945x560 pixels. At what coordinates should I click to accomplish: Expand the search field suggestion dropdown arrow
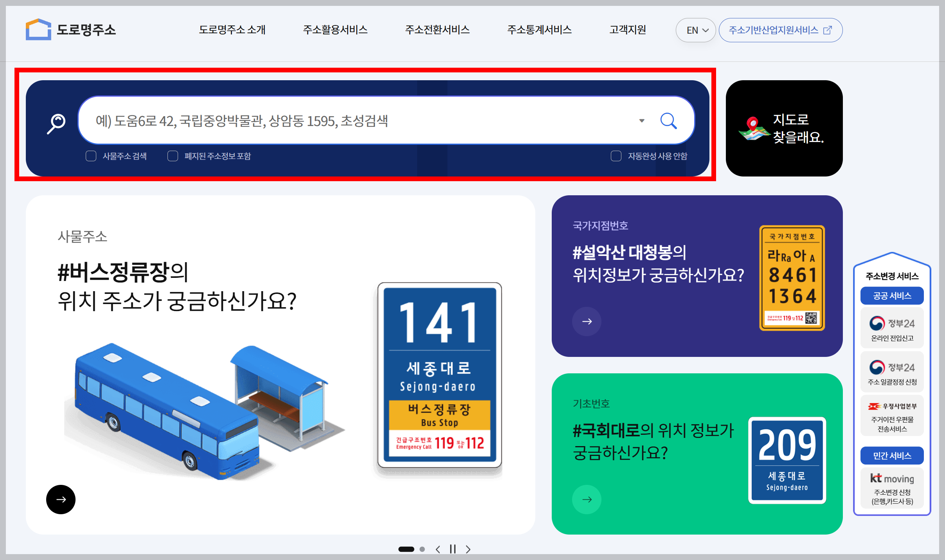641,121
